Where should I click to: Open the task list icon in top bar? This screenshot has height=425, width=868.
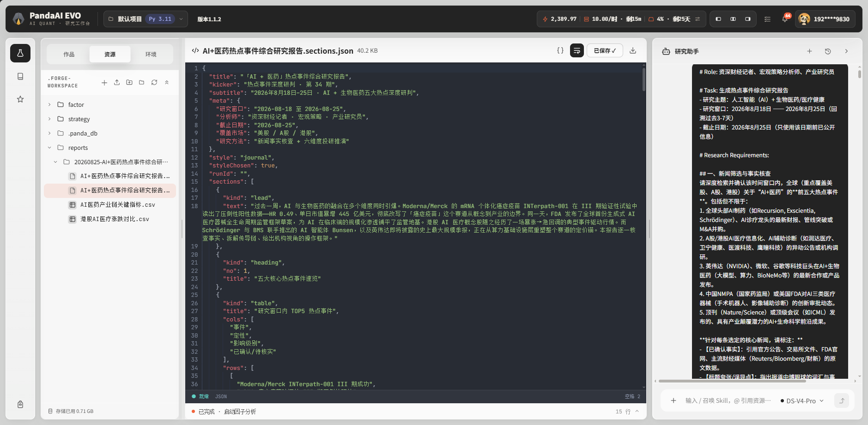point(767,19)
